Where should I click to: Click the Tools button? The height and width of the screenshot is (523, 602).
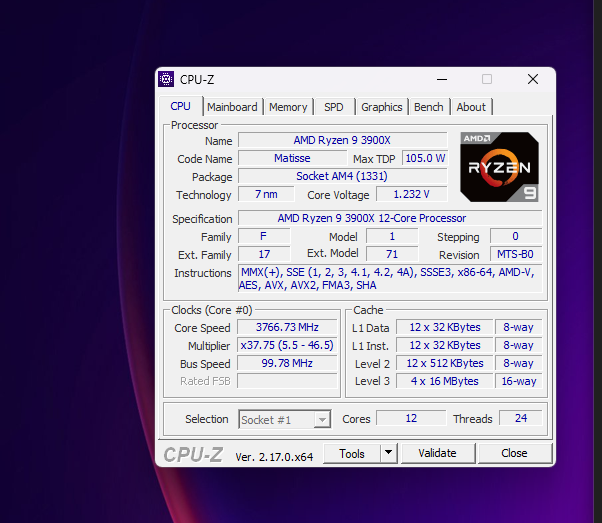click(352, 453)
